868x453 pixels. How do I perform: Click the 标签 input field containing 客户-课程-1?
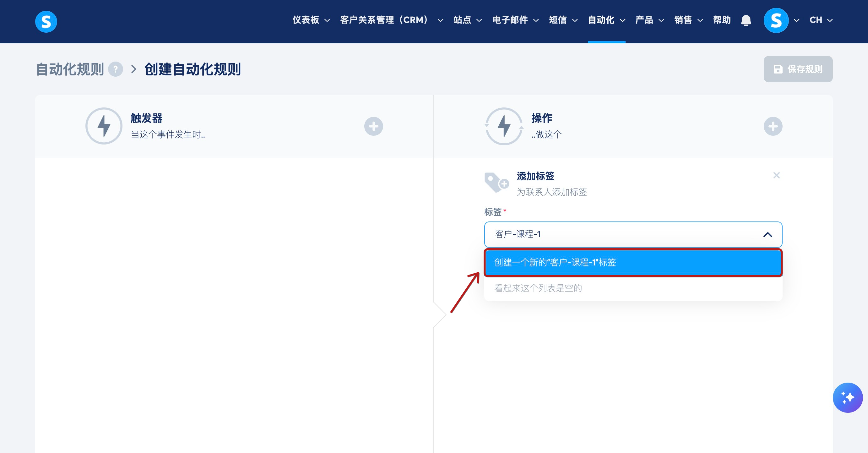pos(620,235)
